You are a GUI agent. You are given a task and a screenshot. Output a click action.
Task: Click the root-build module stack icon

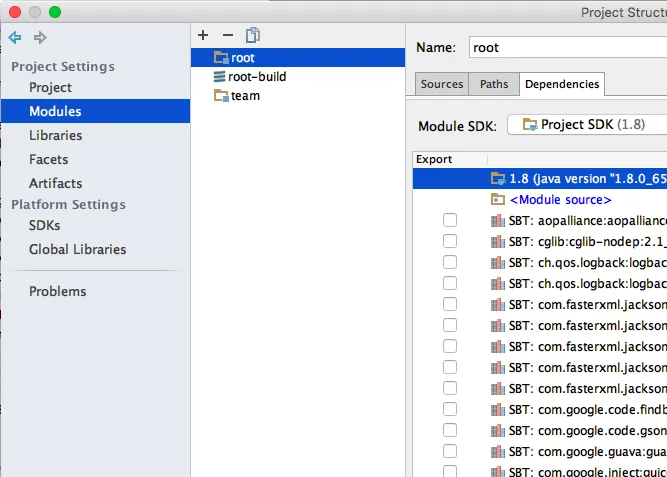[219, 77]
